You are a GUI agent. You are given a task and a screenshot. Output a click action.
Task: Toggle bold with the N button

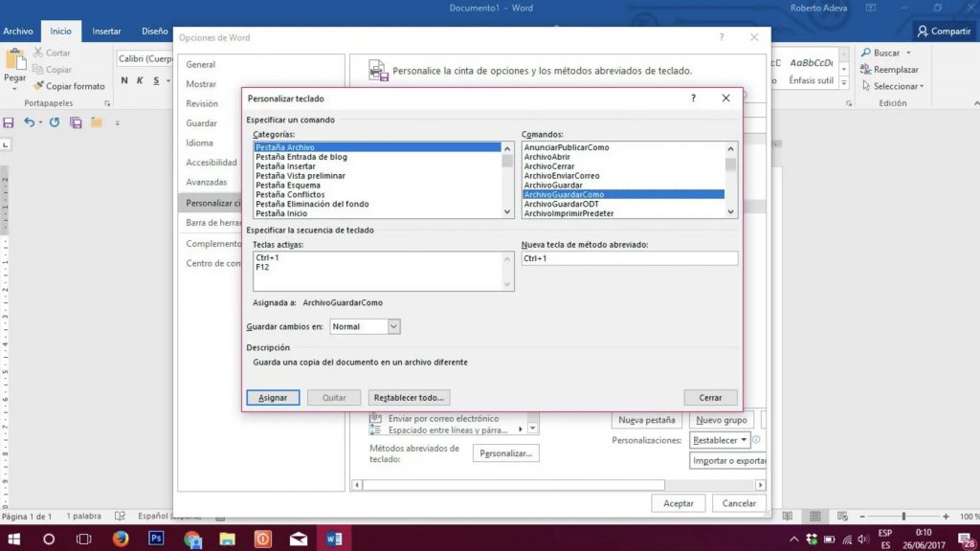coord(122,80)
